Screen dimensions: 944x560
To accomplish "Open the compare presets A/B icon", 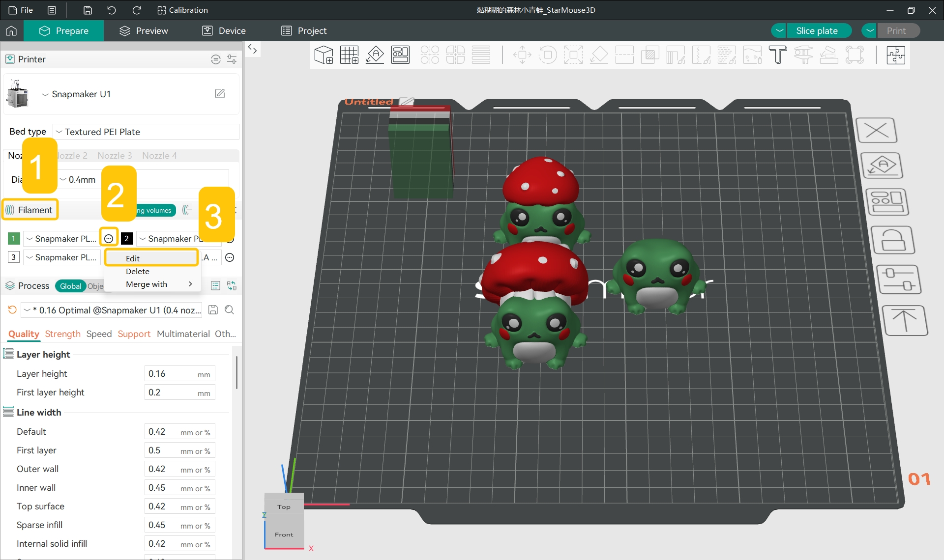I will 232,286.
